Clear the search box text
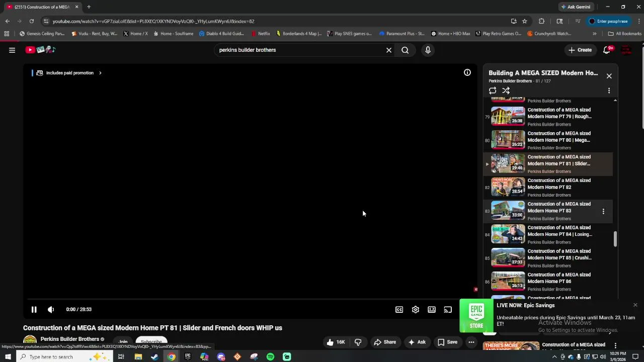 tap(388, 50)
